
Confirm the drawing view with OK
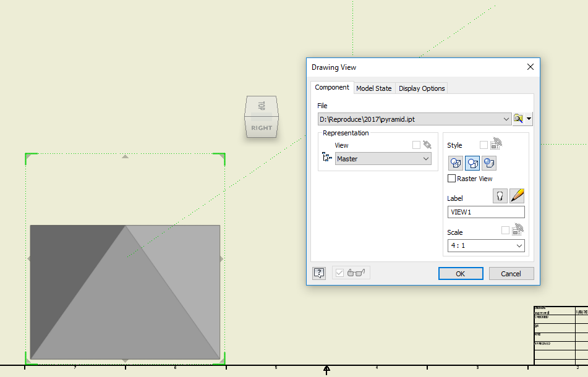pos(461,273)
